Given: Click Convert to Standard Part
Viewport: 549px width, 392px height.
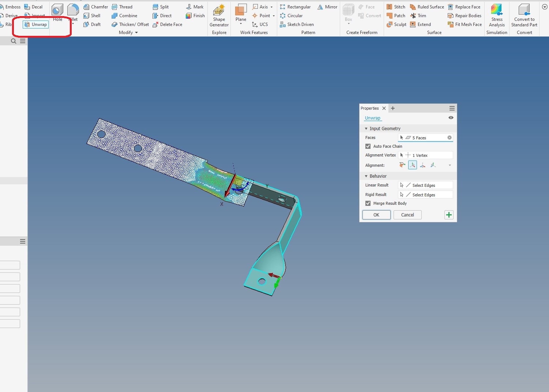Looking at the screenshot, I should 524,15.
